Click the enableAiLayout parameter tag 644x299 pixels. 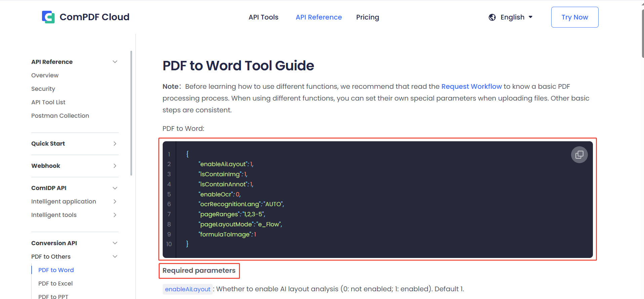click(188, 289)
